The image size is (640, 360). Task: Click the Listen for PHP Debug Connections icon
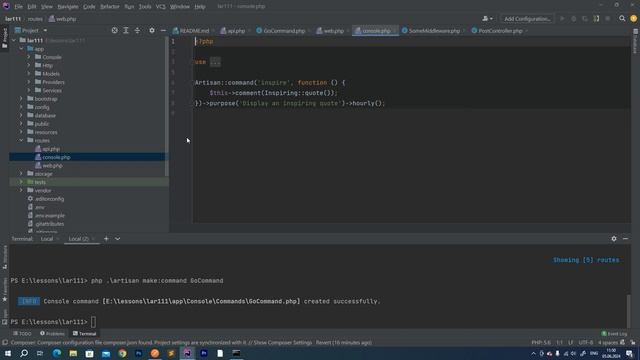(596, 19)
